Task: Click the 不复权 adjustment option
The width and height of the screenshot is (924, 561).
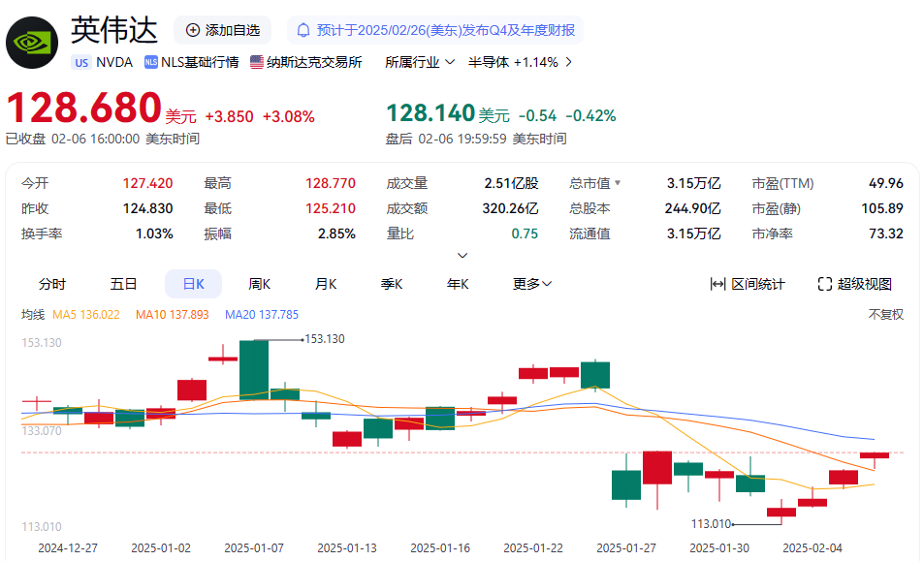Action: [885, 314]
